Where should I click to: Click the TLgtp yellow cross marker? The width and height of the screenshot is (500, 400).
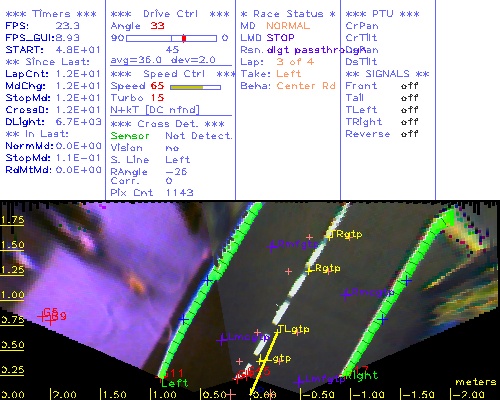(277, 331)
